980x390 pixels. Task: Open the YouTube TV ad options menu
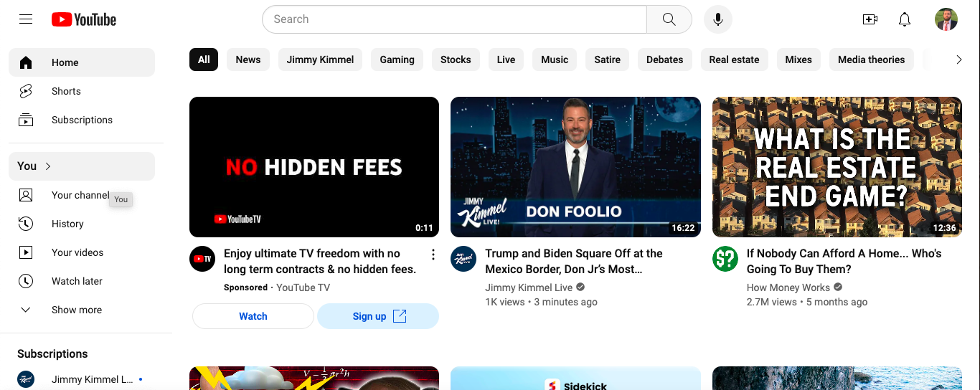pyautogui.click(x=433, y=255)
